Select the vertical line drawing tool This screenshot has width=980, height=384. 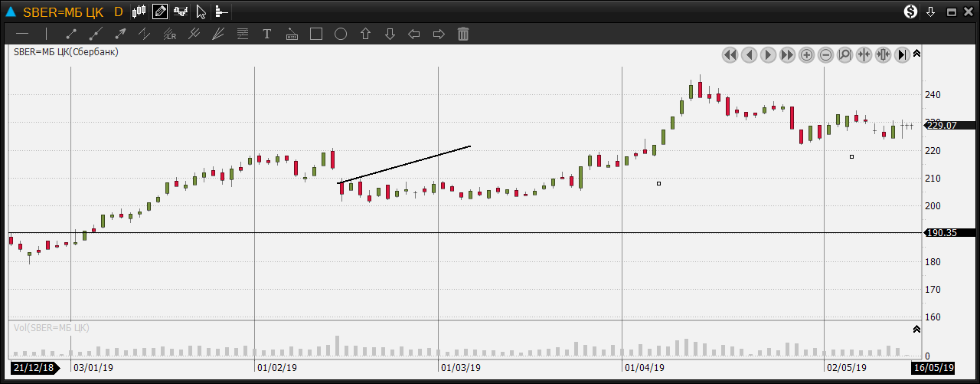pyautogui.click(x=46, y=34)
